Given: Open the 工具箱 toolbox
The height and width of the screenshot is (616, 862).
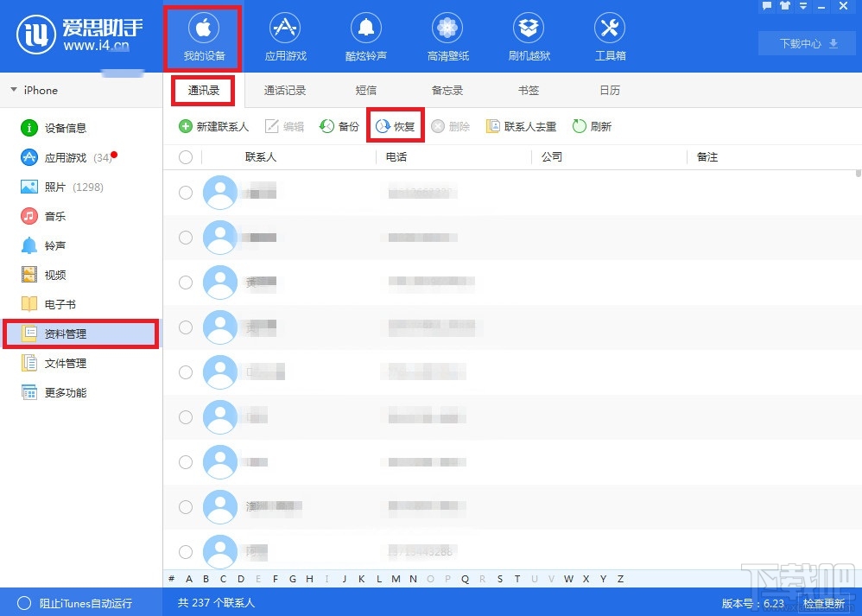Looking at the screenshot, I should (609, 35).
